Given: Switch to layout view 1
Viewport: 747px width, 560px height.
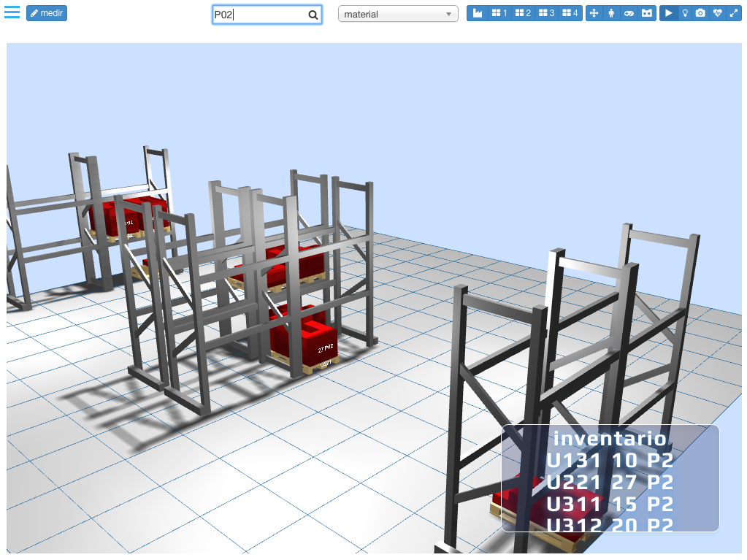Looking at the screenshot, I should pos(500,13).
